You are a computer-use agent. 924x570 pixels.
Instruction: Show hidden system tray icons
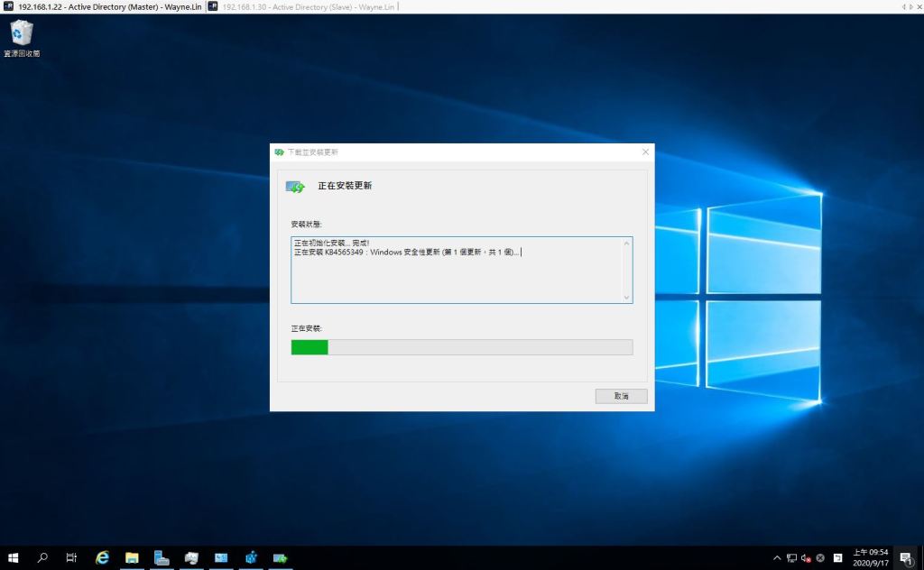[x=777, y=558]
